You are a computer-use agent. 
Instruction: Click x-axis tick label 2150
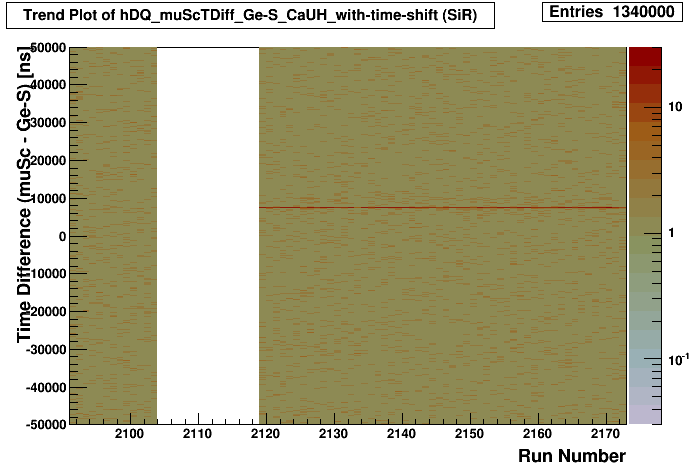(470, 434)
